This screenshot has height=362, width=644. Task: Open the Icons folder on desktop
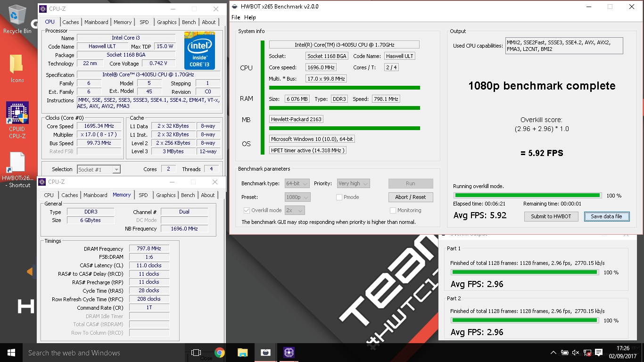click(x=17, y=68)
